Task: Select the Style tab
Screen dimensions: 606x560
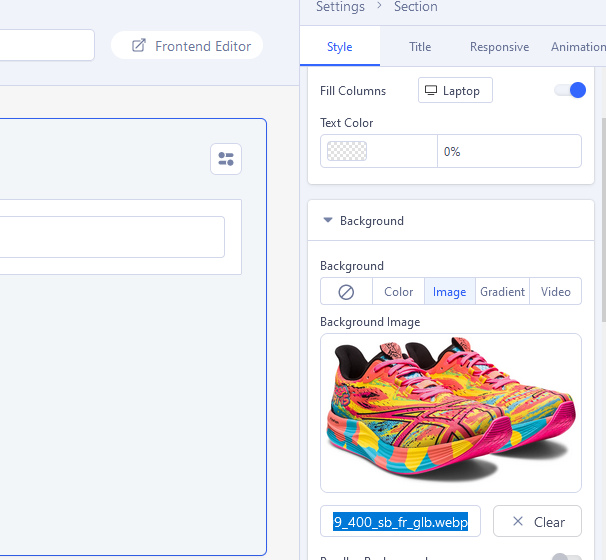Action: (340, 47)
